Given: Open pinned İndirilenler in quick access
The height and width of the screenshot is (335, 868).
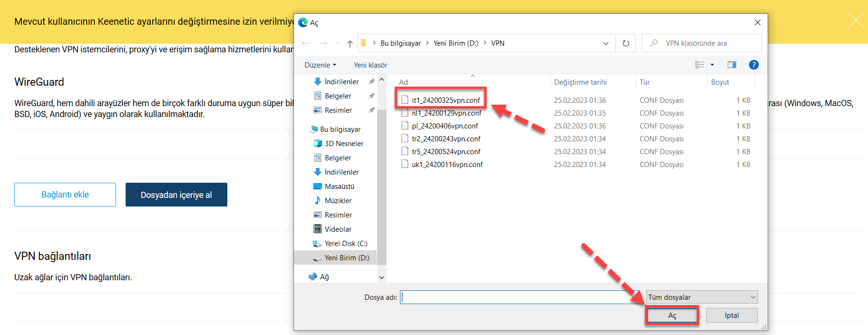Looking at the screenshot, I should [x=341, y=82].
